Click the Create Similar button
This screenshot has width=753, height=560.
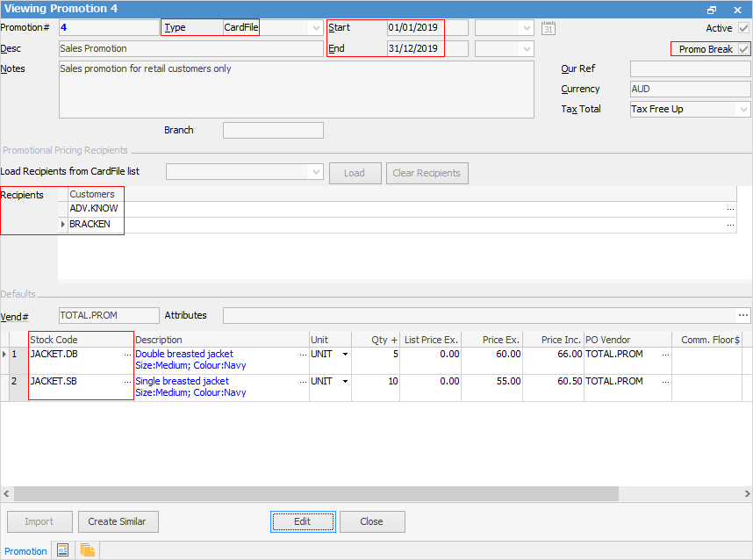coord(117,521)
